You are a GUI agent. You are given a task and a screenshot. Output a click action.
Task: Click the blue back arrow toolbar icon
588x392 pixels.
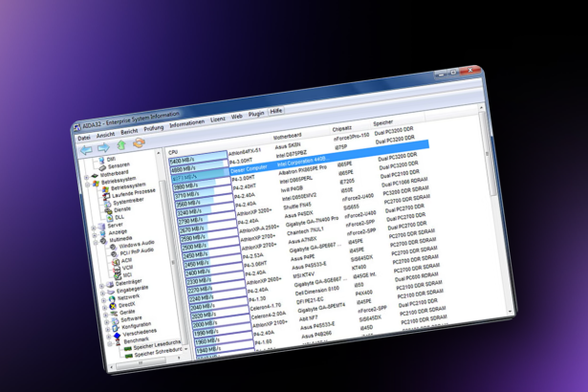[86, 150]
